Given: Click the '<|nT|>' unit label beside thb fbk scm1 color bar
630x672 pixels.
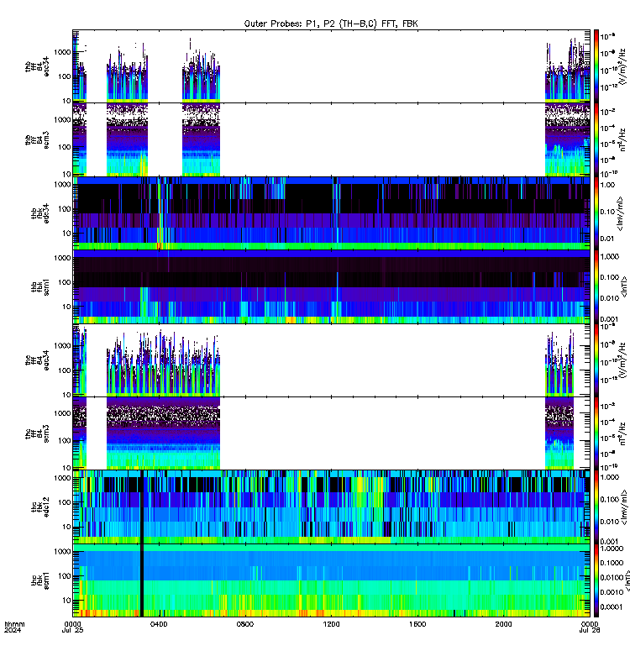Looking at the screenshot, I should point(624,287).
